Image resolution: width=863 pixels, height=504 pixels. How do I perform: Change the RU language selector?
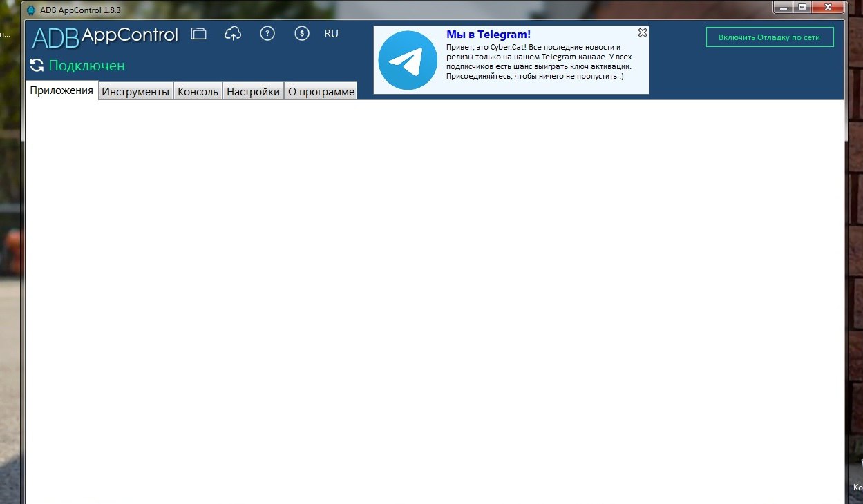click(332, 33)
